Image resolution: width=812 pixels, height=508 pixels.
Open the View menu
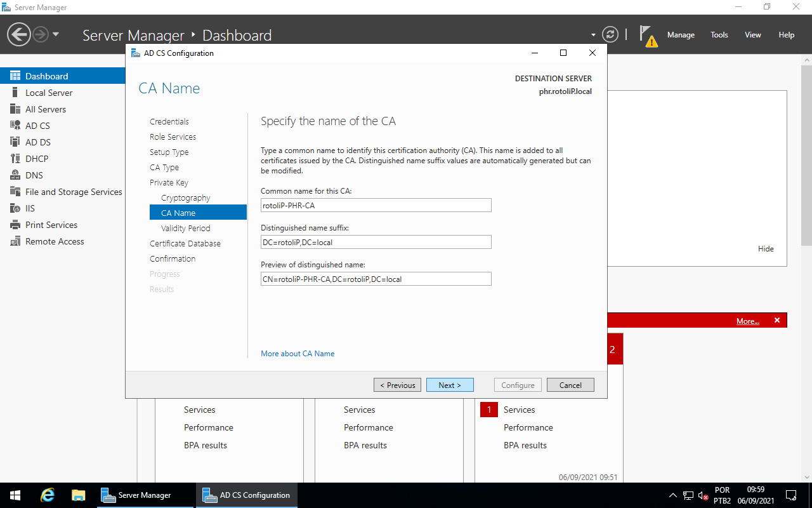pyautogui.click(x=752, y=35)
